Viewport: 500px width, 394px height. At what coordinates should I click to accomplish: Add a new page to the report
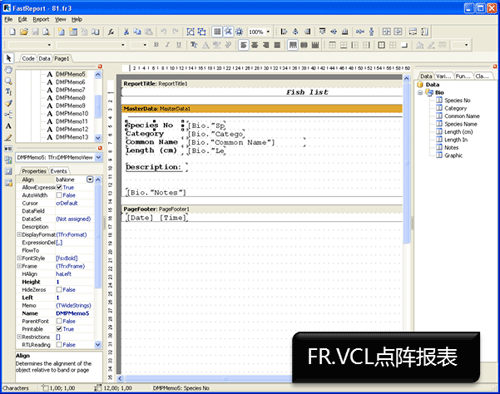(61, 32)
